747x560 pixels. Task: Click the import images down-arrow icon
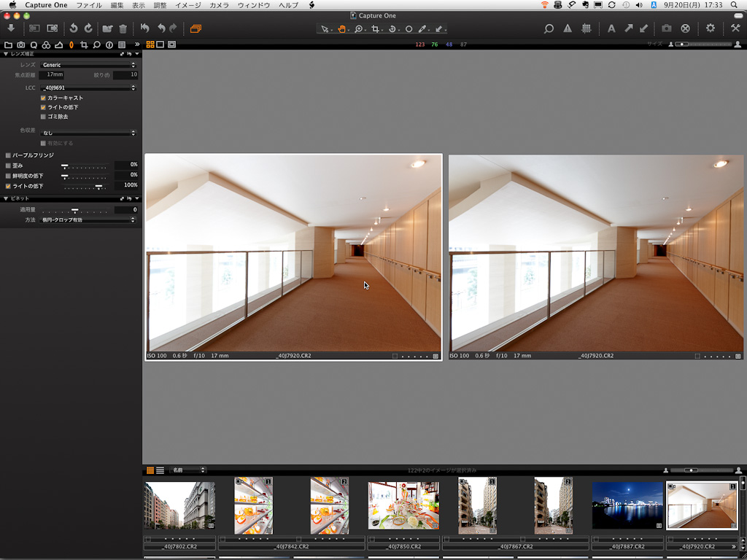pos(11,28)
